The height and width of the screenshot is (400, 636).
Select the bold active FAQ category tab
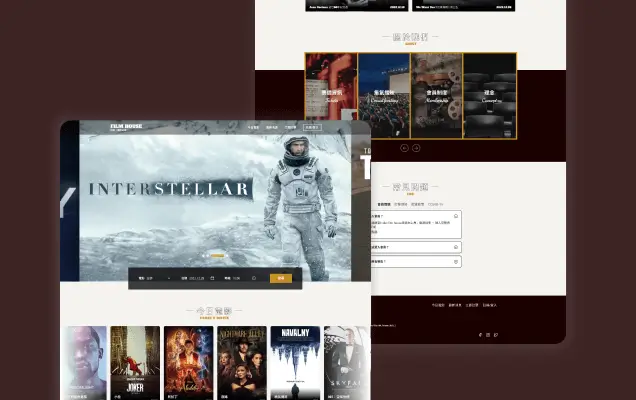pos(384,204)
